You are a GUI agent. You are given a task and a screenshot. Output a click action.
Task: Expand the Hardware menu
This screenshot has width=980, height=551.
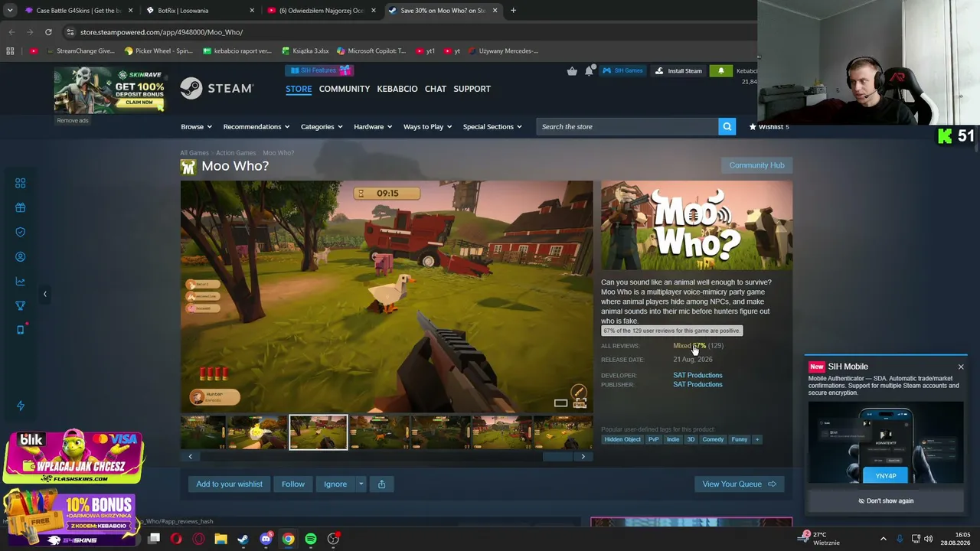click(x=373, y=127)
